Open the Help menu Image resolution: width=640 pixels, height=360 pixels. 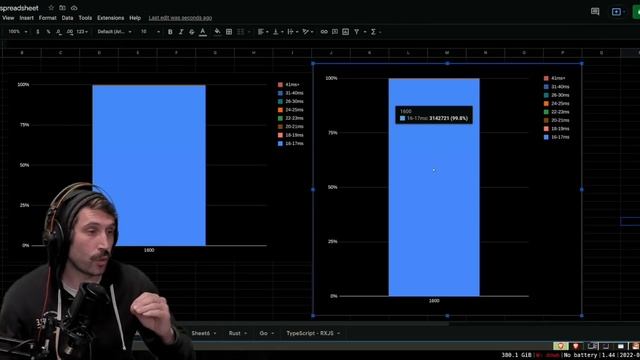pyautogui.click(x=135, y=18)
